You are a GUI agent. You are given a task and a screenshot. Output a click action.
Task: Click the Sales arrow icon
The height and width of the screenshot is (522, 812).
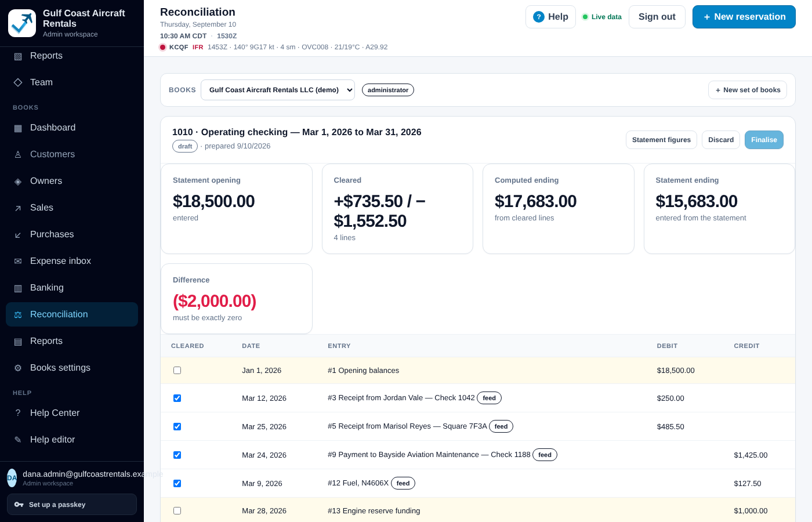[18, 208]
